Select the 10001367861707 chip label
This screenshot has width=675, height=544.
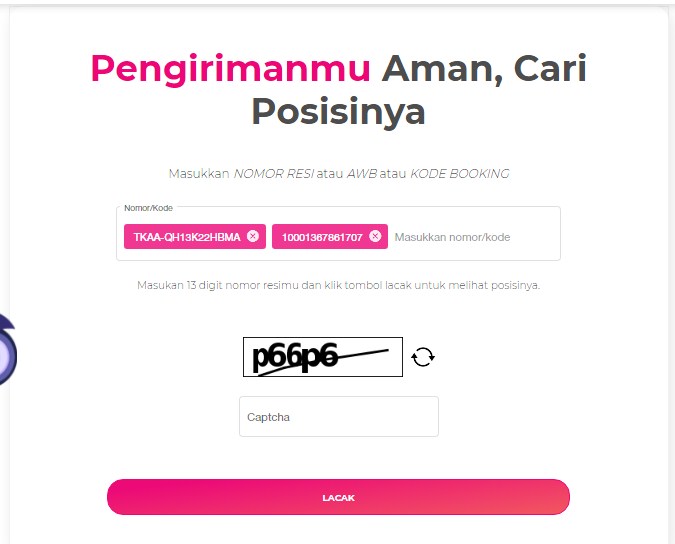click(322, 237)
